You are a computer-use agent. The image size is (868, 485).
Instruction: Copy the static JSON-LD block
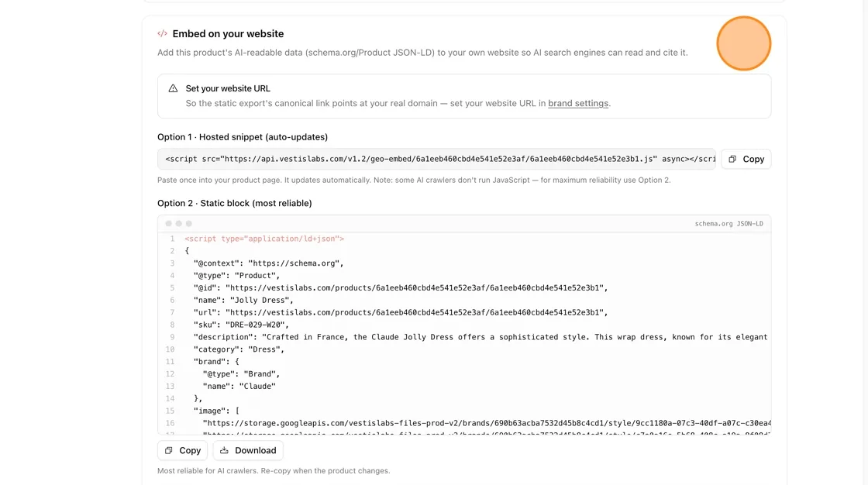click(182, 451)
